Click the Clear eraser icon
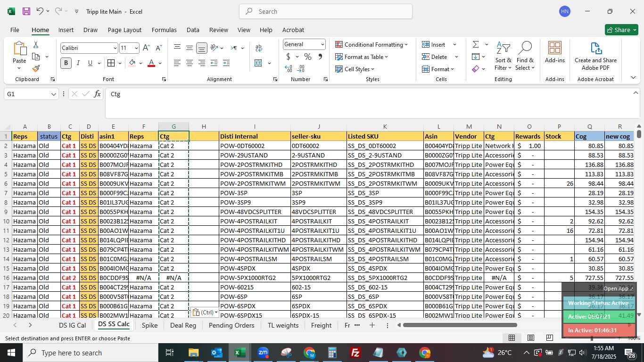 [x=475, y=69]
